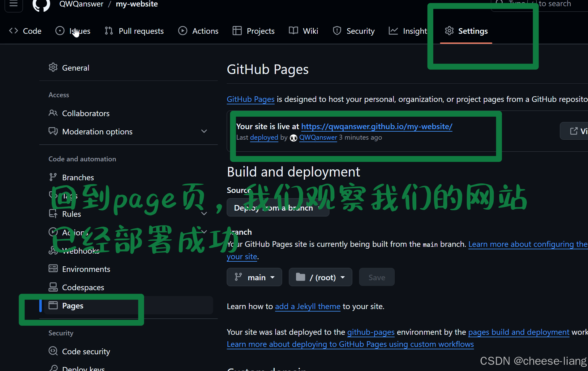The width and height of the screenshot is (588, 371).
Task: Click the Collaborators people icon
Action: click(x=53, y=113)
